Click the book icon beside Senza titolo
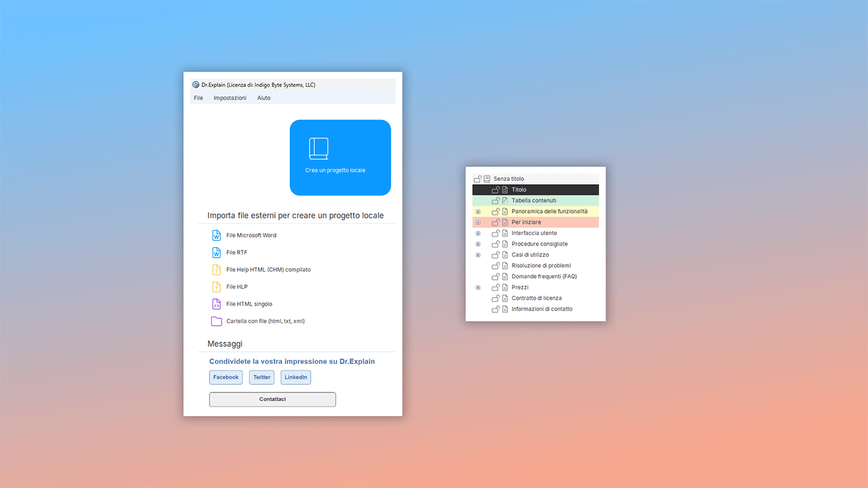 tap(485, 178)
